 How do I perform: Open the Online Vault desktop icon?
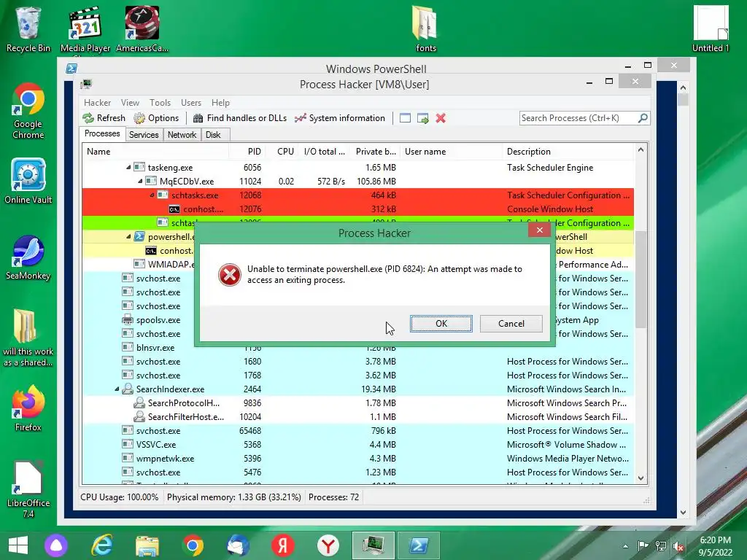[x=28, y=181]
